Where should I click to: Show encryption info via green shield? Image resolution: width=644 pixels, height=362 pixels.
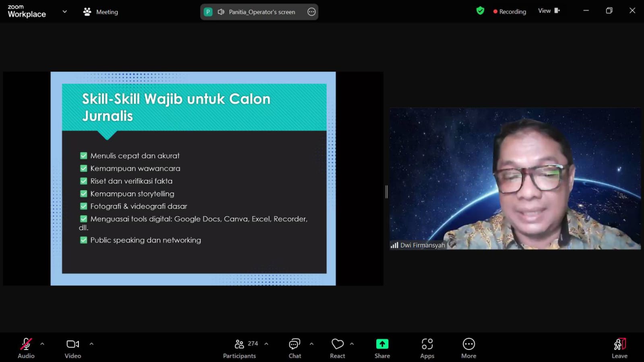click(x=480, y=11)
